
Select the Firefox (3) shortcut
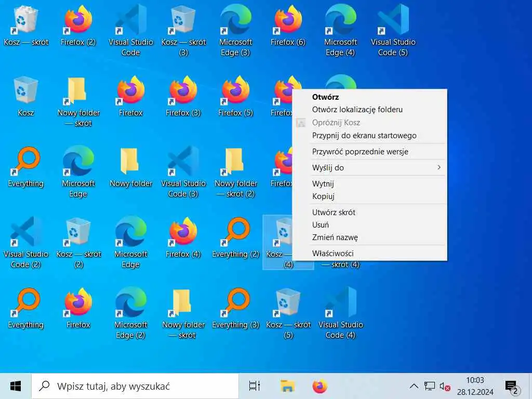tap(183, 97)
